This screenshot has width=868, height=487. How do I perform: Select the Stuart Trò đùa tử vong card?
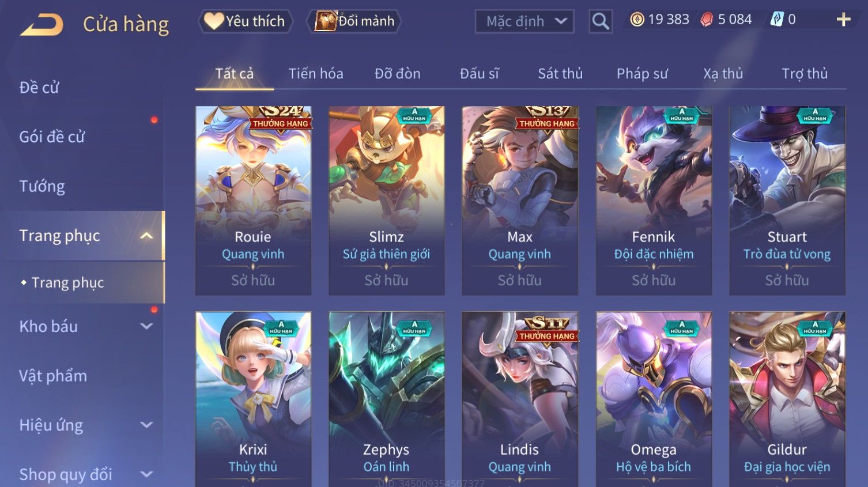click(x=787, y=201)
